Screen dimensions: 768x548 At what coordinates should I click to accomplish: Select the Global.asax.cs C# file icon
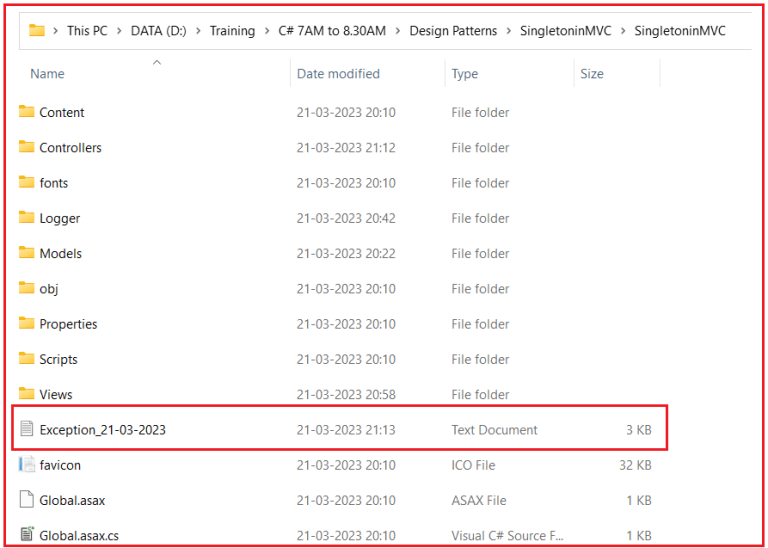[x=26, y=534]
